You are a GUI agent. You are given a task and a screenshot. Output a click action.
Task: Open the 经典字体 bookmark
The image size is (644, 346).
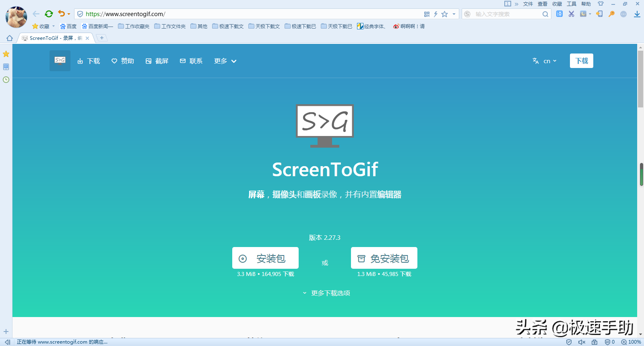pyautogui.click(x=372, y=26)
